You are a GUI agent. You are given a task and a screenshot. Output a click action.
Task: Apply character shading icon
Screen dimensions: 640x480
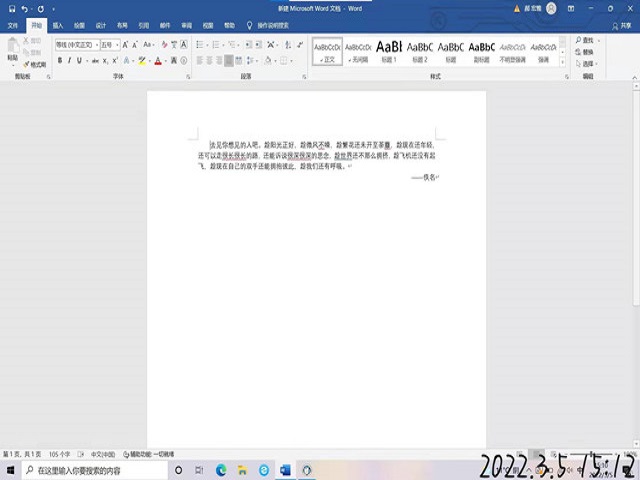pyautogui.click(x=174, y=61)
